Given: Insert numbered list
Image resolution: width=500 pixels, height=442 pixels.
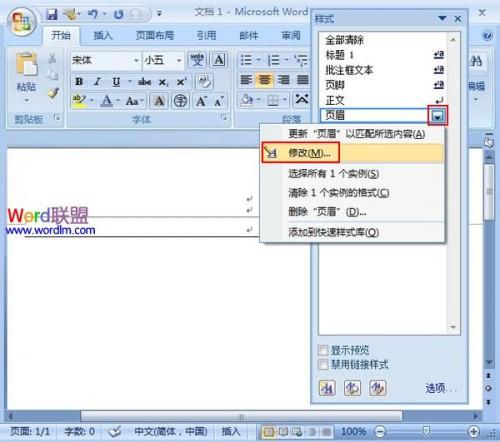Looking at the screenshot, I should tap(273, 60).
